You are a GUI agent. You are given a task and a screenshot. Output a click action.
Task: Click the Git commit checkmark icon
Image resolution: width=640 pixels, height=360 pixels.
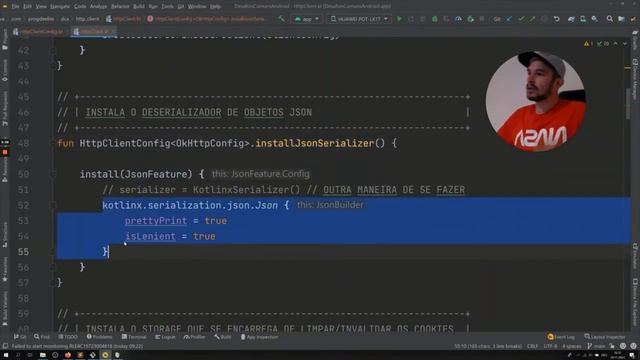point(521,19)
